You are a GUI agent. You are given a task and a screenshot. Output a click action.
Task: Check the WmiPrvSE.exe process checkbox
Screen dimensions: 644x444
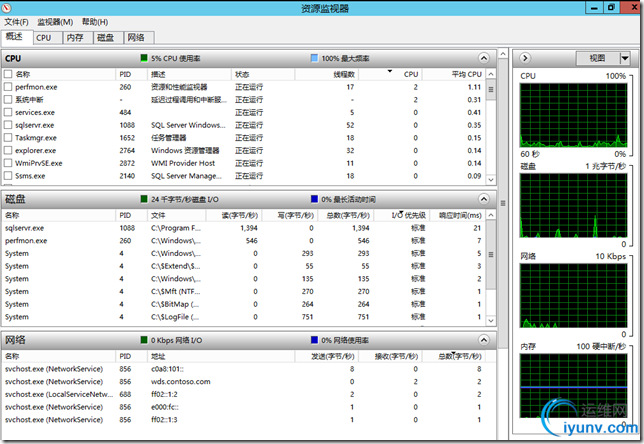coord(8,163)
